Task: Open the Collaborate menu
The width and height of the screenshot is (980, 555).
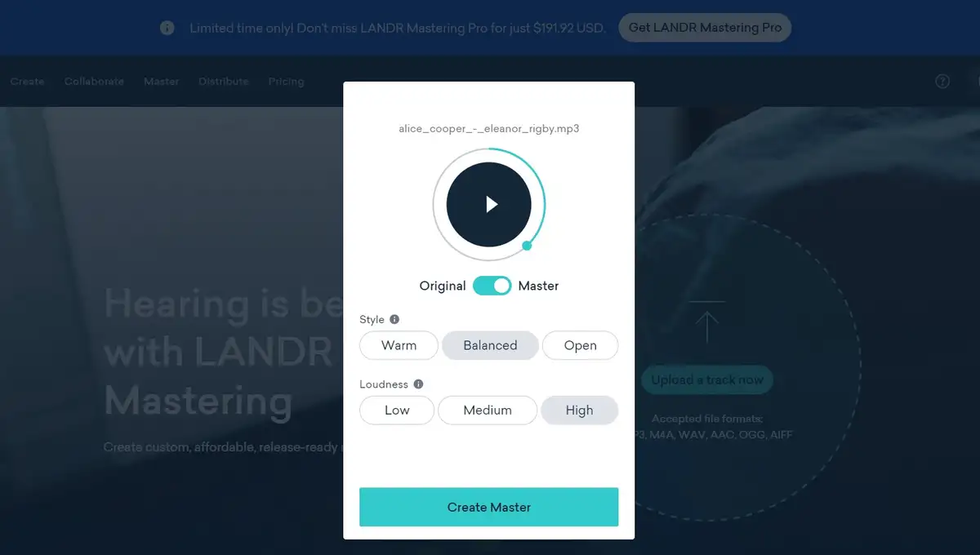Action: pos(94,82)
